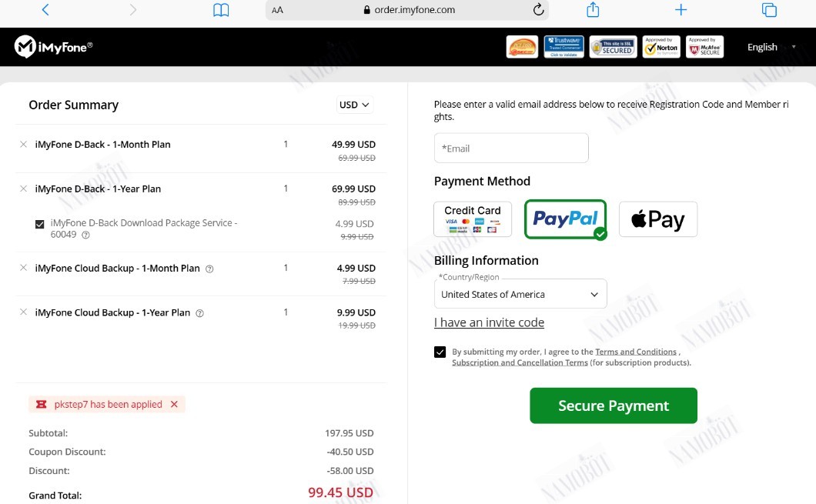
Task: Uncheck D-Back Download Package Service checkbox
Action: pyautogui.click(x=39, y=224)
